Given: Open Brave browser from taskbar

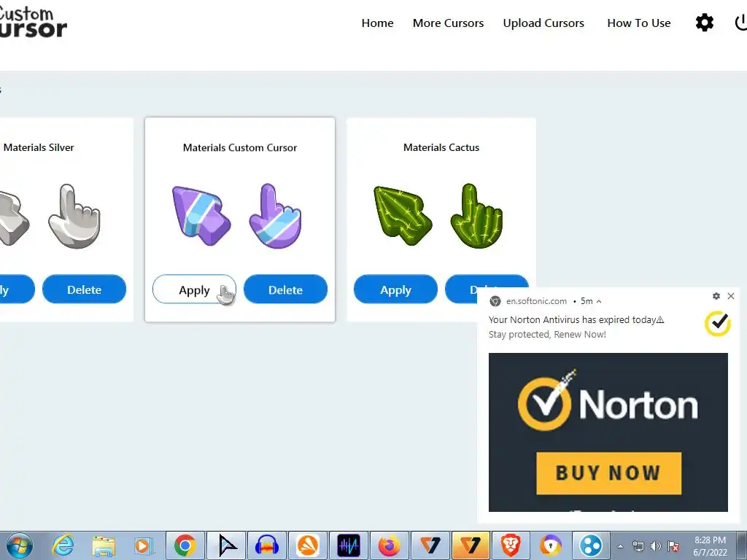Looking at the screenshot, I should click(x=510, y=545).
